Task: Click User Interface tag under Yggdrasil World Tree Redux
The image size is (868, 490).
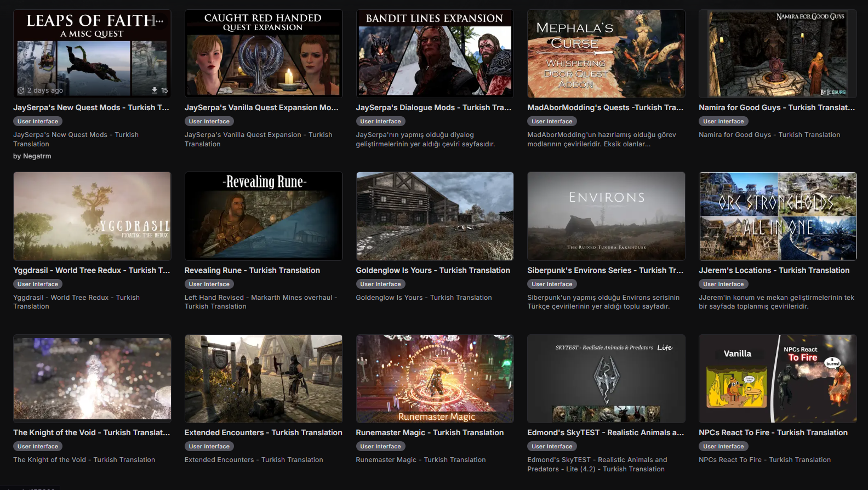Action: (x=38, y=284)
